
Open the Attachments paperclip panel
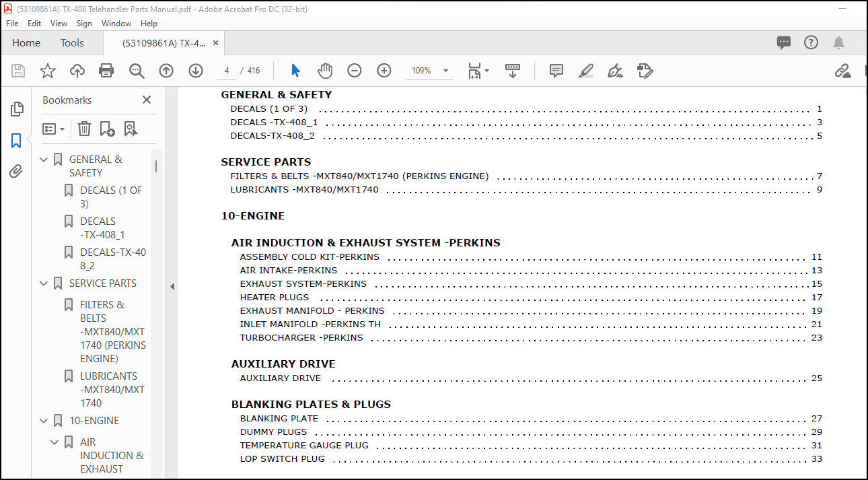click(17, 172)
